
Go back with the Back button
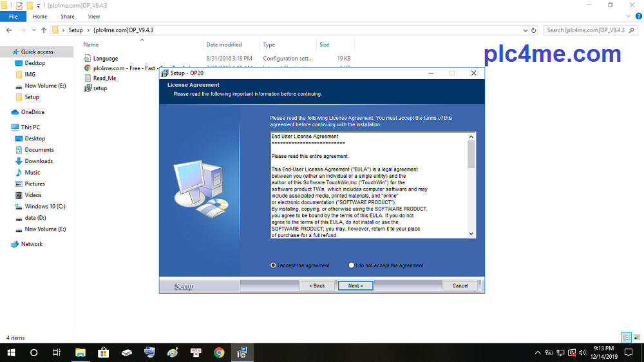(317, 285)
